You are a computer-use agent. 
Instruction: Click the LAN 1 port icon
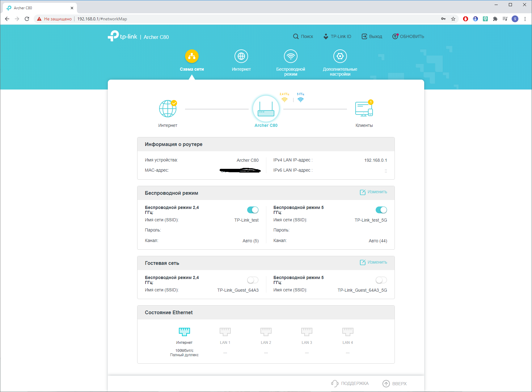[225, 332]
